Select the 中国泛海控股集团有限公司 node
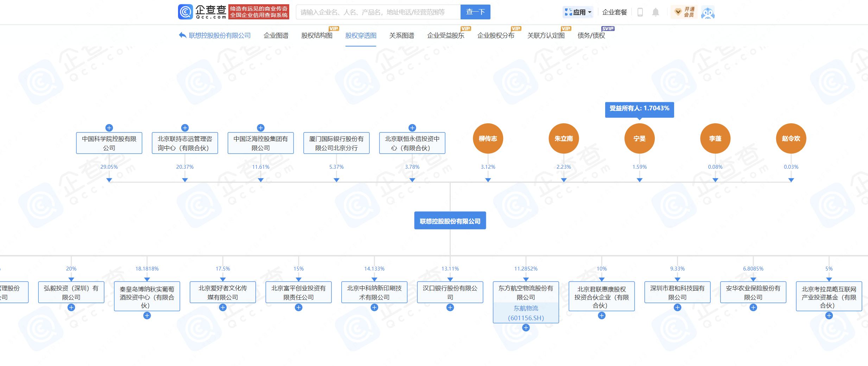 pos(261,143)
